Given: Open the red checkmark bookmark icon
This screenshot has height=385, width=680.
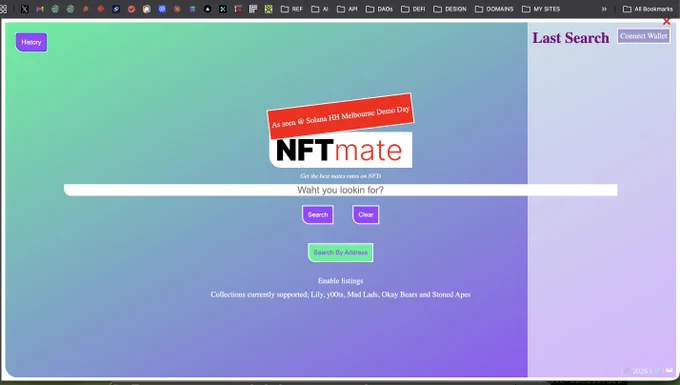Looking at the screenshot, I should pyautogui.click(x=131, y=9).
